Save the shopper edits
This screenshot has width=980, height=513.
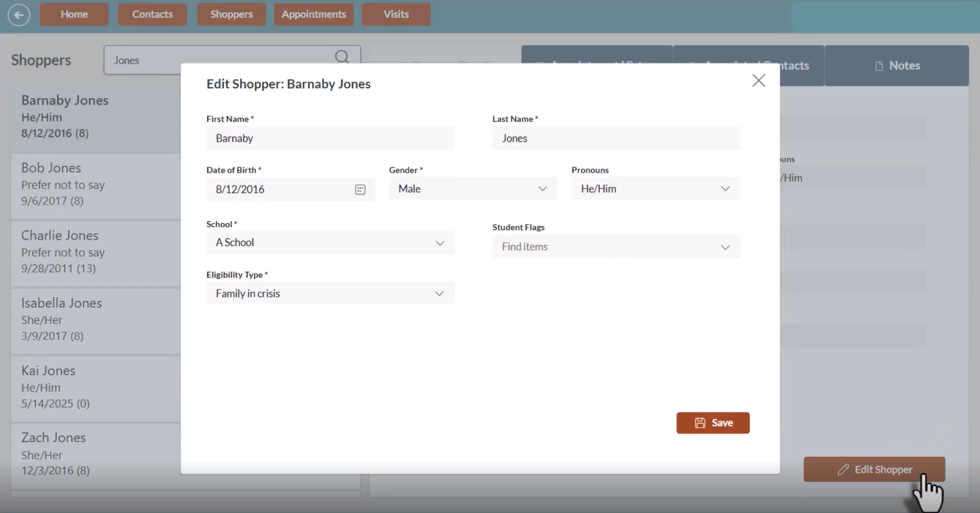coord(713,423)
